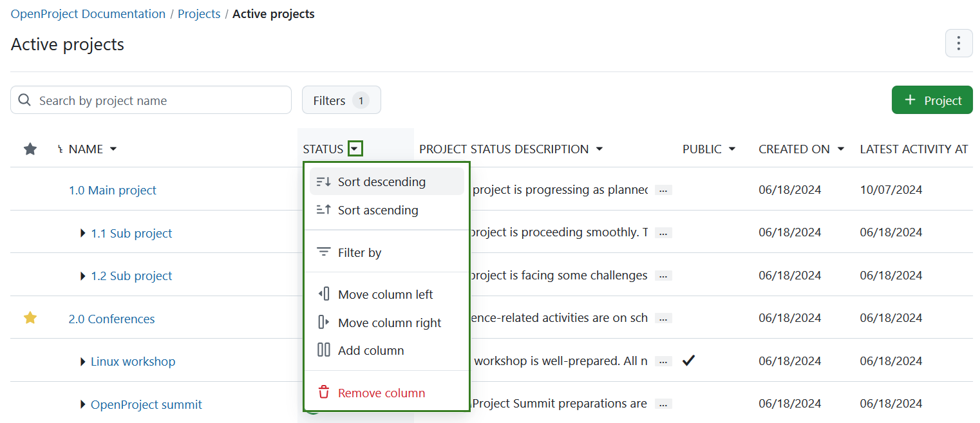Image resolution: width=980 pixels, height=423 pixels.
Task: Select the Sort descending icon in column menu
Action: tap(324, 181)
